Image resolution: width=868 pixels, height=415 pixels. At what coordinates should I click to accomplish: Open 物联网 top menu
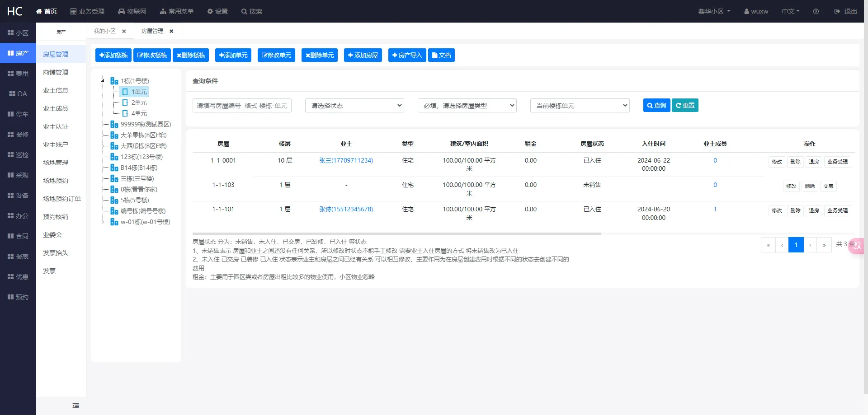click(x=132, y=11)
